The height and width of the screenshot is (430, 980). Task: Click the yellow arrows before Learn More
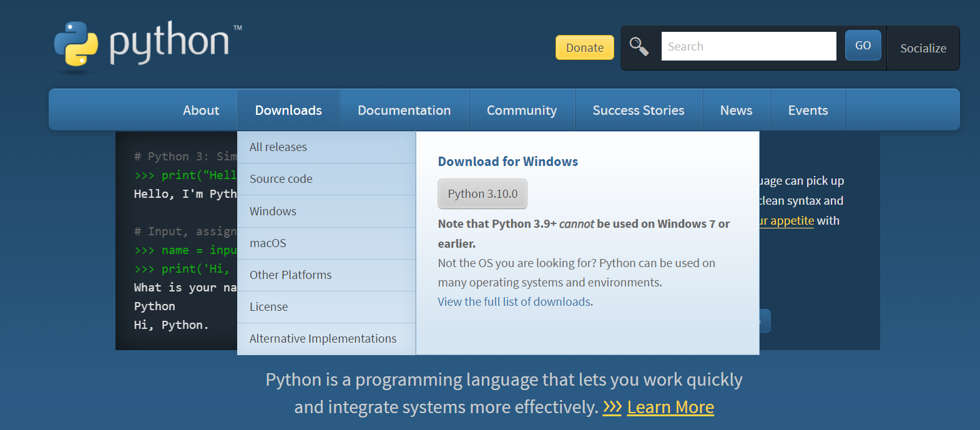coord(612,408)
